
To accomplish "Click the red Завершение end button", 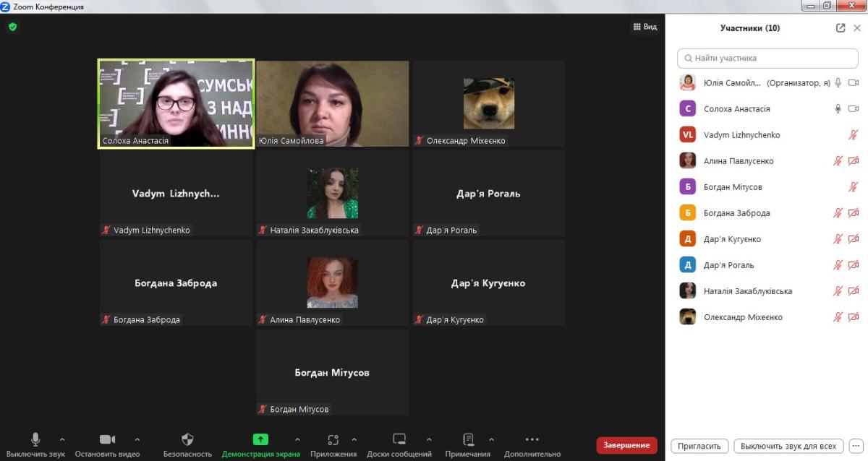I will click(626, 445).
